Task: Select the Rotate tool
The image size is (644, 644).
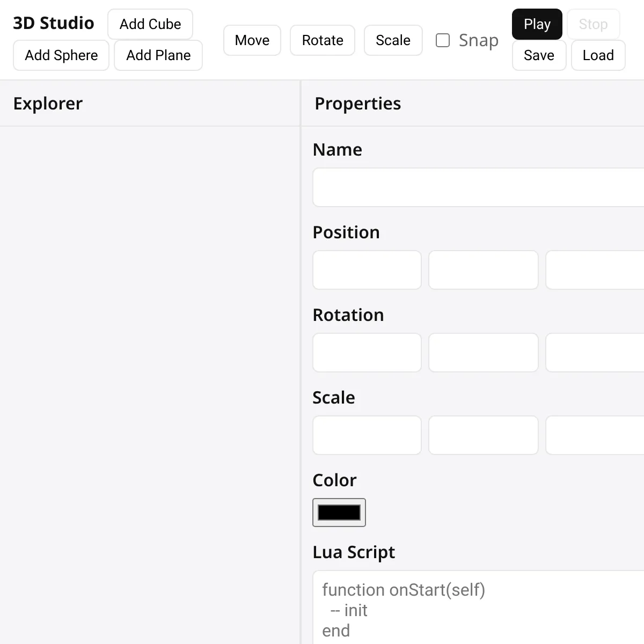Action: coord(323,40)
